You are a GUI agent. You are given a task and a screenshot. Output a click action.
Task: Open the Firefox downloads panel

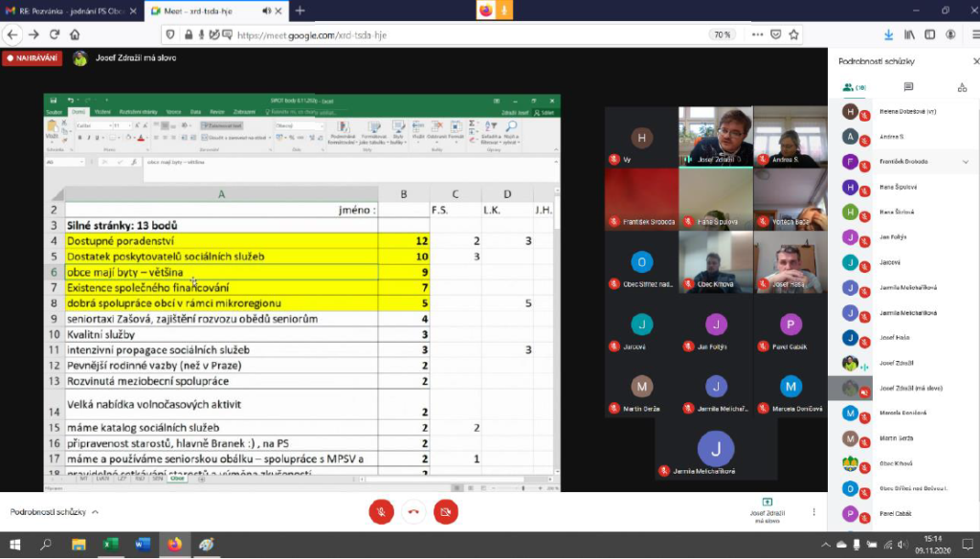point(888,35)
